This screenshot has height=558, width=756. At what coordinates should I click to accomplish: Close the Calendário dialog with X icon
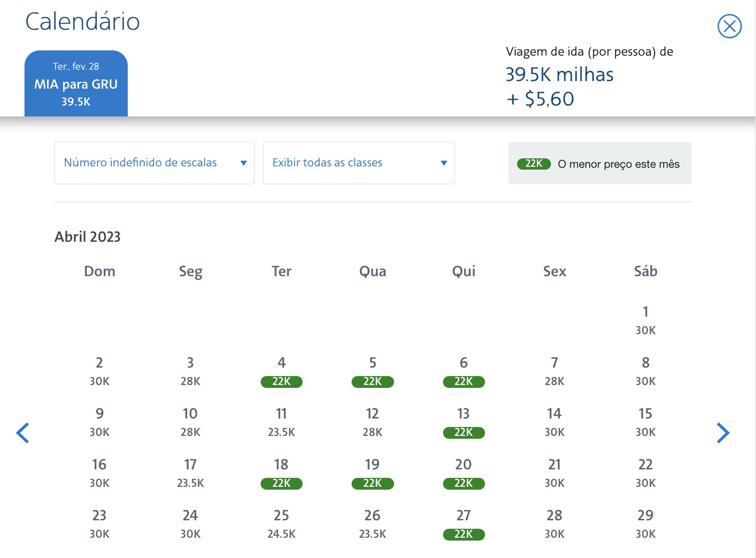pyautogui.click(x=729, y=26)
